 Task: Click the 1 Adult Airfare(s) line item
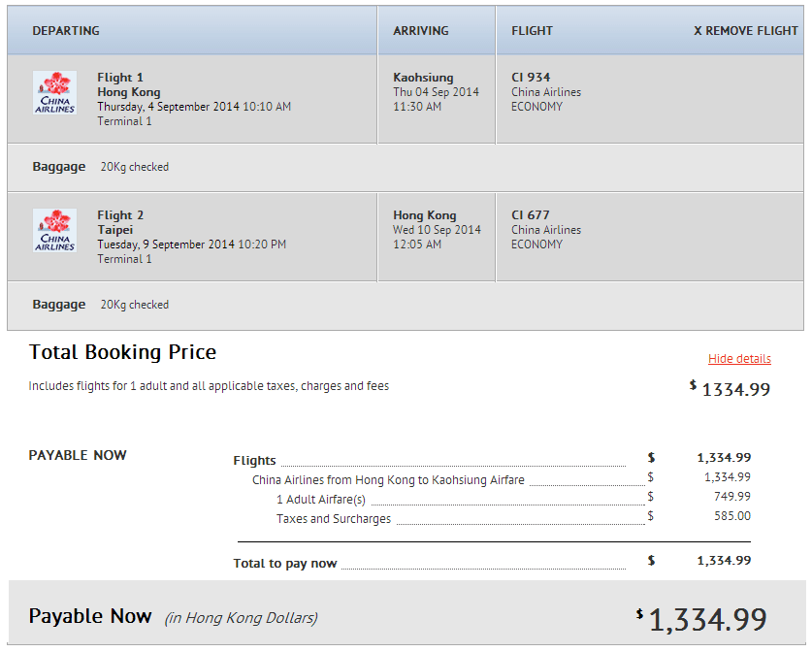tap(321, 500)
